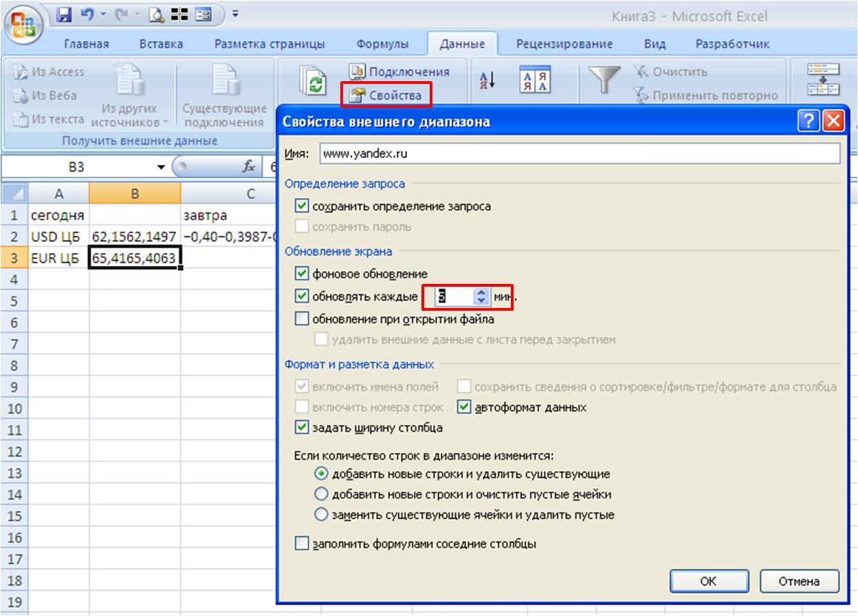Open the Sort dialog icon

(x=534, y=82)
